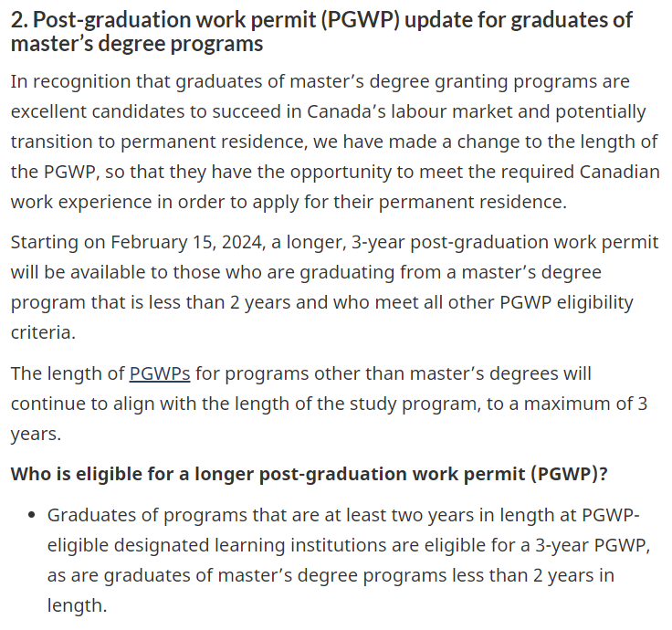
Task: Click the word 'years.' ending the third paragraph
Action: pos(36,434)
